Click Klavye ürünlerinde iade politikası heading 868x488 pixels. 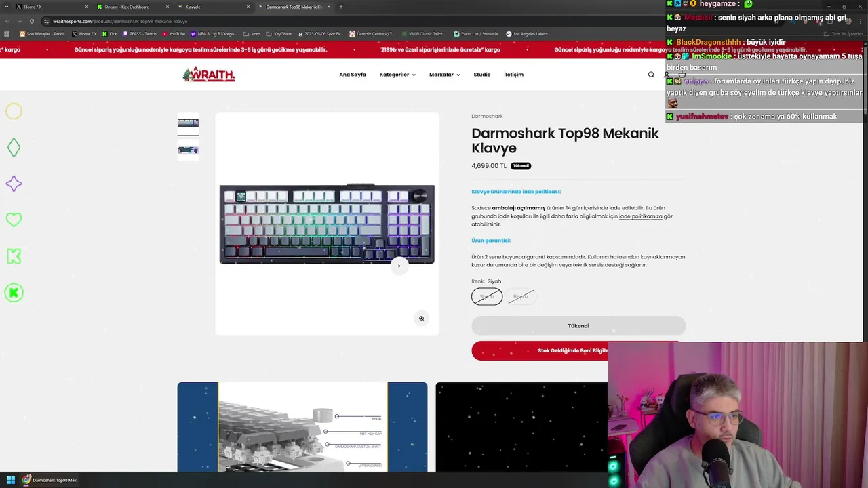tap(516, 192)
